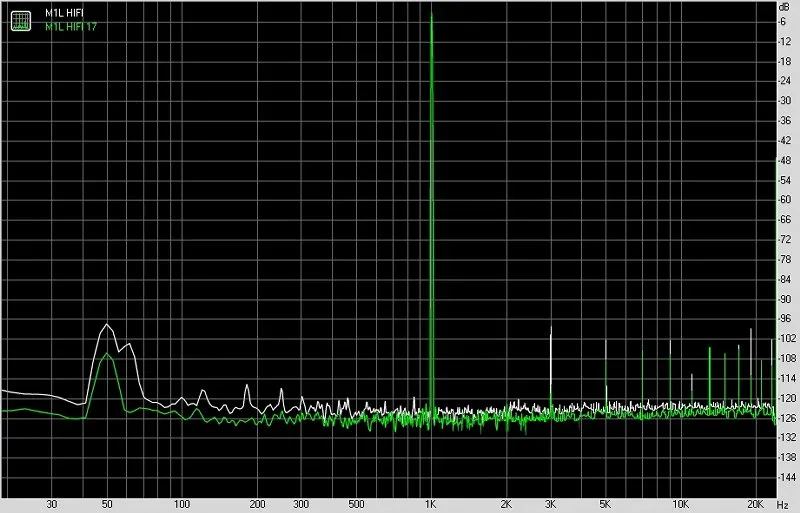
Task: Click the -48 dB axis label
Action: 784,161
